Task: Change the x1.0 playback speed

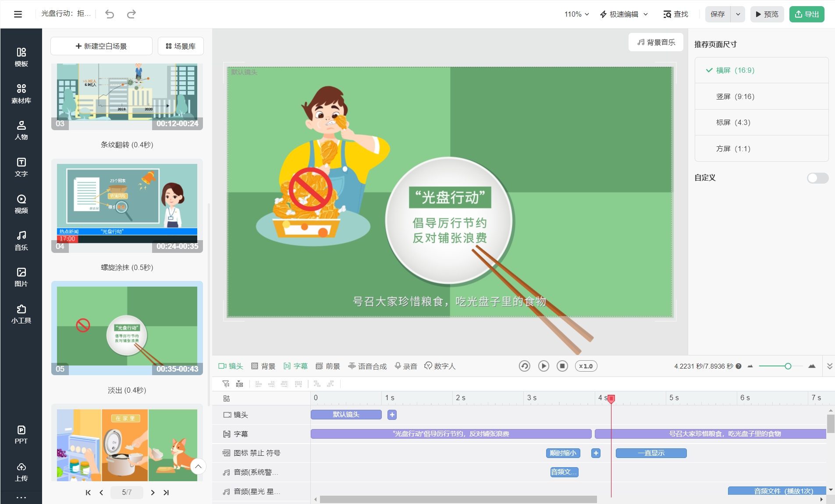Action: tap(586, 366)
